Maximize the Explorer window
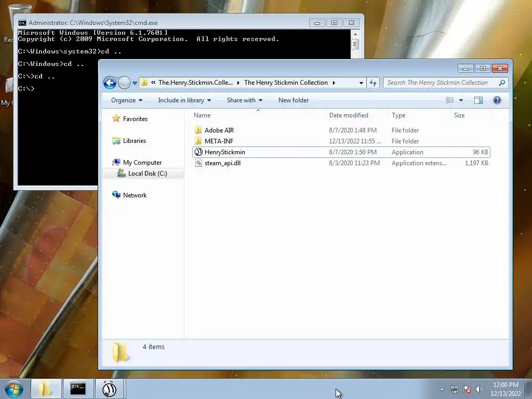The image size is (532, 399). (483, 68)
